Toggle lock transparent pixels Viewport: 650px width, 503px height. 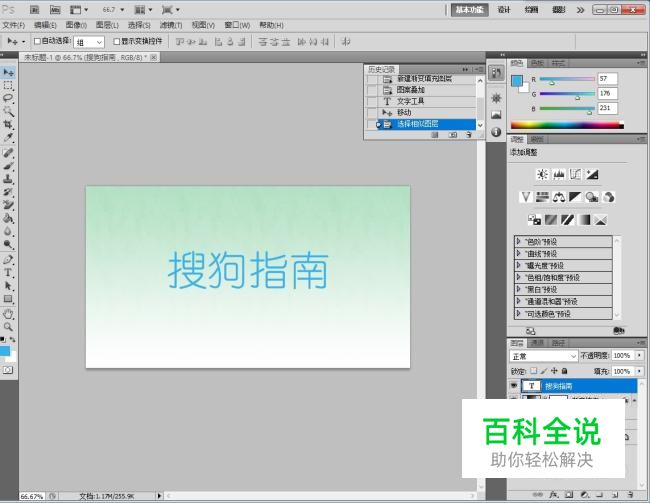[x=534, y=371]
